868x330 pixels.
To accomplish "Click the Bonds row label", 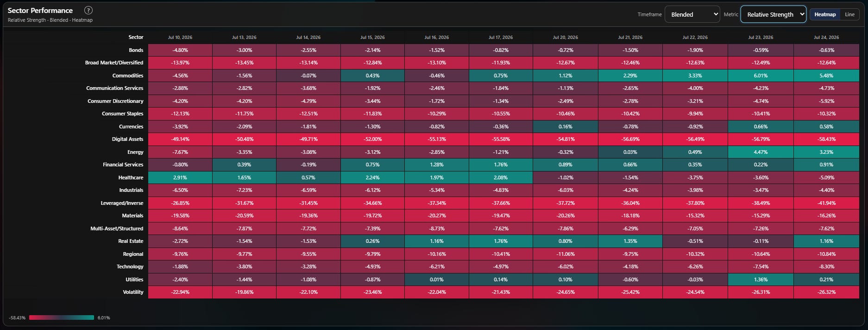I will tap(136, 50).
